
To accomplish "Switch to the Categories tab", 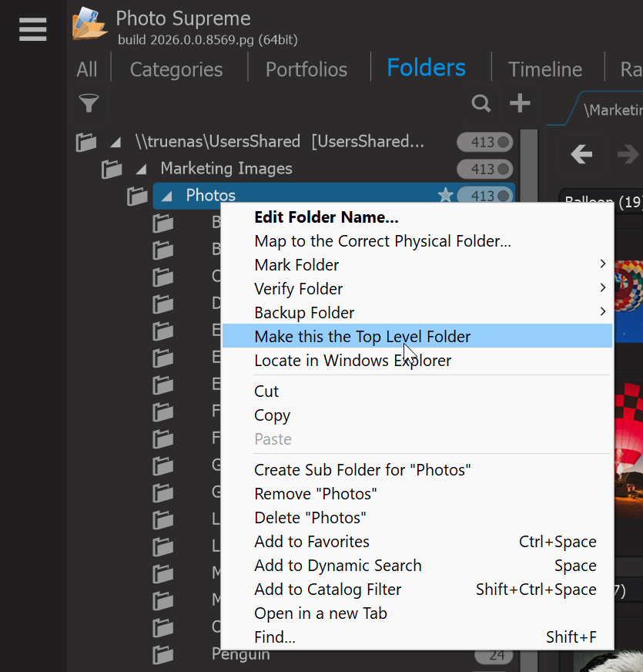I will (176, 69).
